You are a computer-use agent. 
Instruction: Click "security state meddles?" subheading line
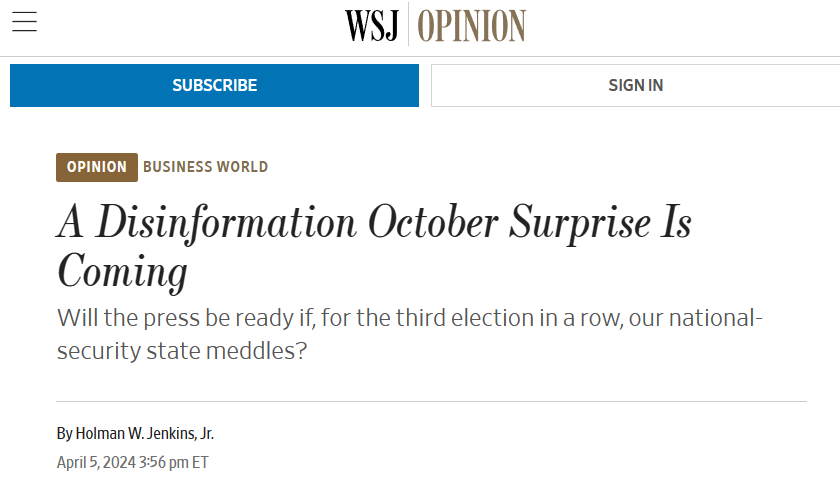(181, 353)
